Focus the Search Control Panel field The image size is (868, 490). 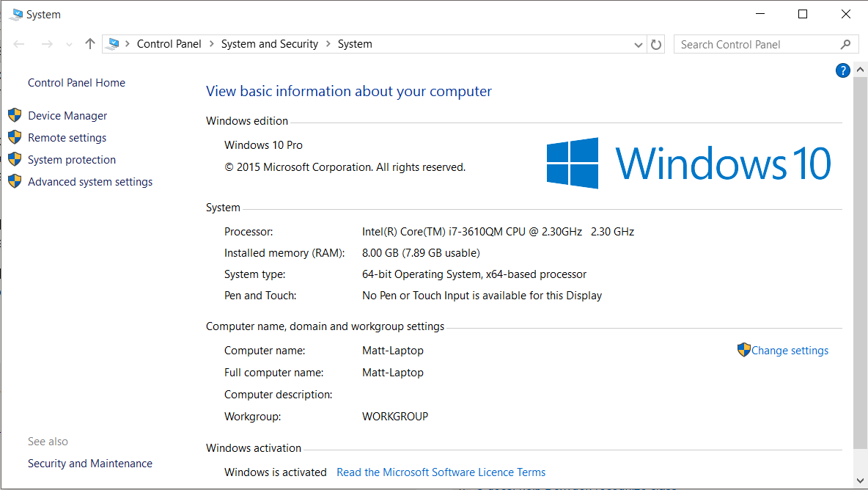coord(755,45)
